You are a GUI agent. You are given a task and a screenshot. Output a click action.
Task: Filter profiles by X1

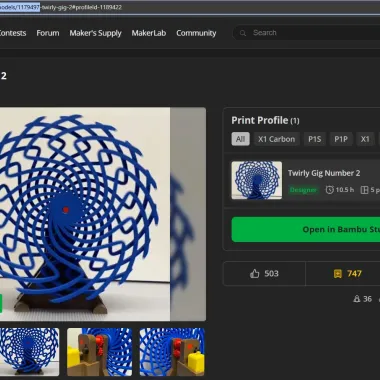coord(365,139)
